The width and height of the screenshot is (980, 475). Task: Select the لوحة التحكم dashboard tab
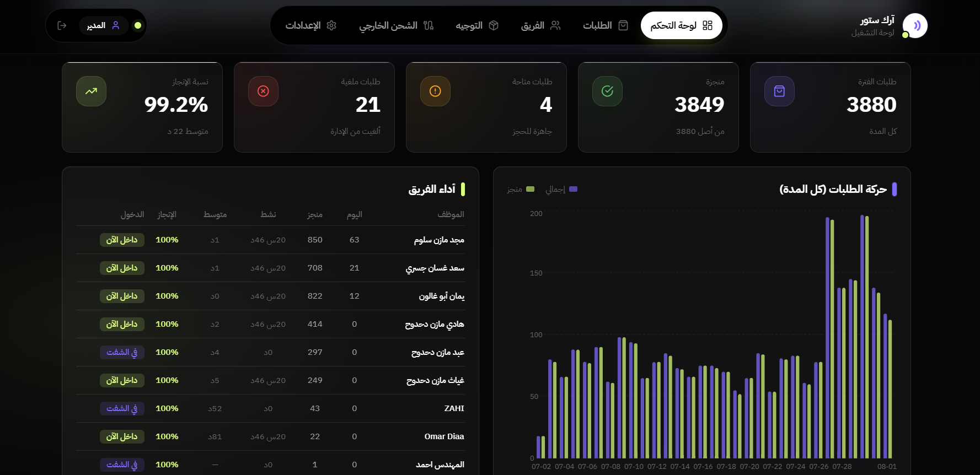click(x=682, y=25)
